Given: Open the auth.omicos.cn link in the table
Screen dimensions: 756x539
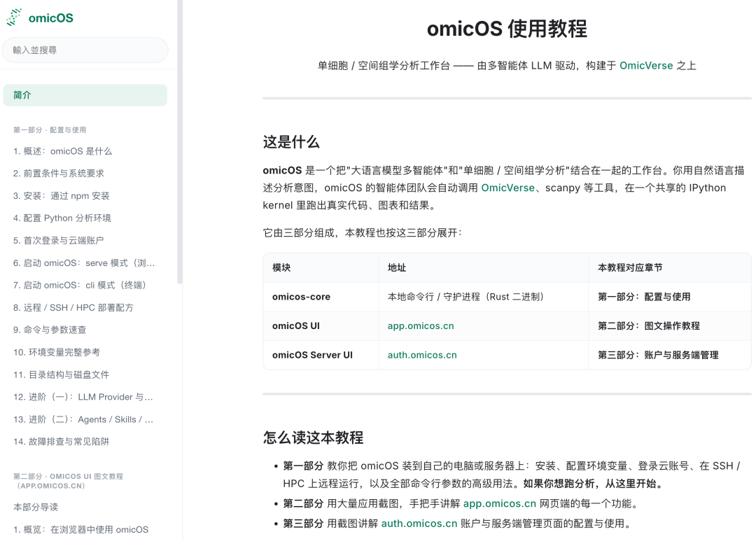Looking at the screenshot, I should pos(422,355).
